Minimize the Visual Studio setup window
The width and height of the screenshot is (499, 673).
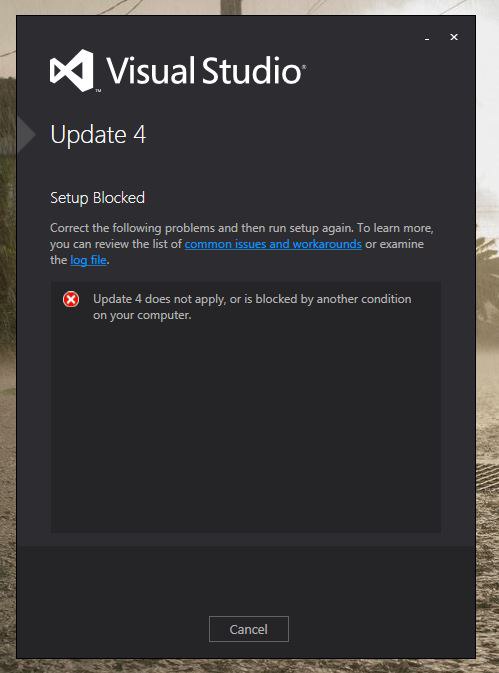(427, 38)
